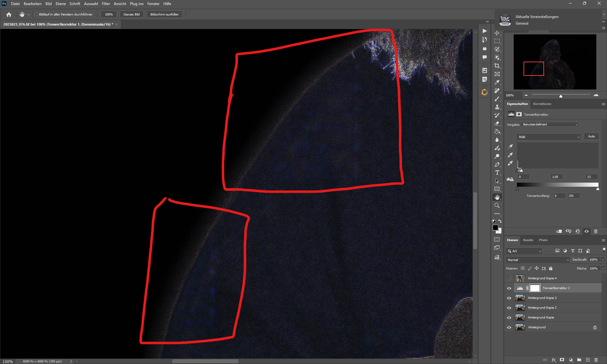The height and width of the screenshot is (364, 607).
Task: Select the Rectangular Marquee tool
Action: tap(497, 41)
